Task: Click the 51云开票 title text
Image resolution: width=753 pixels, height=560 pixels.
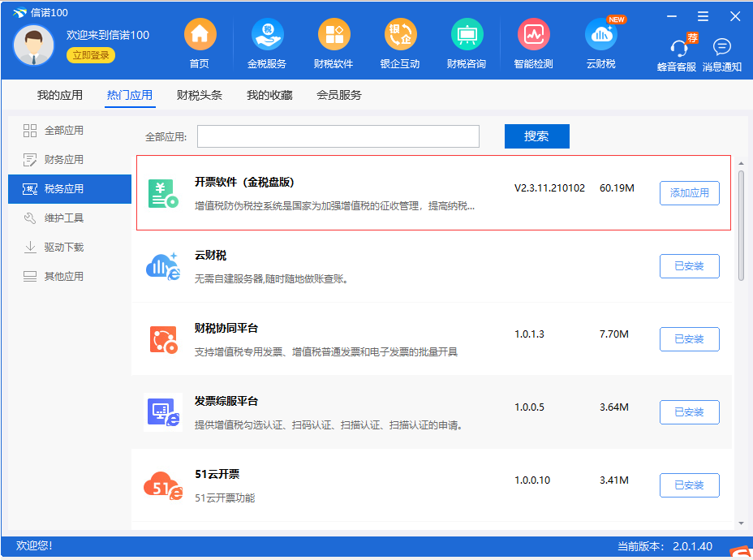Action: [217, 475]
